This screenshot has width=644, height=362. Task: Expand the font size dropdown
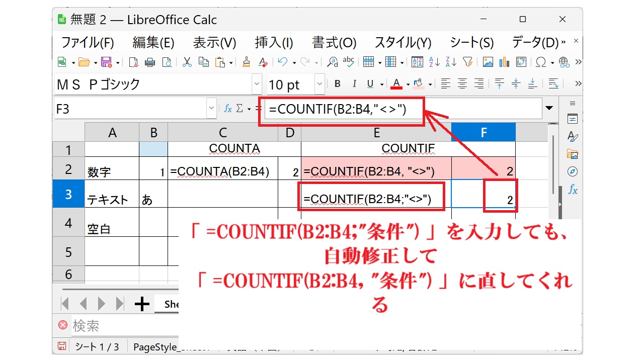[x=320, y=84]
